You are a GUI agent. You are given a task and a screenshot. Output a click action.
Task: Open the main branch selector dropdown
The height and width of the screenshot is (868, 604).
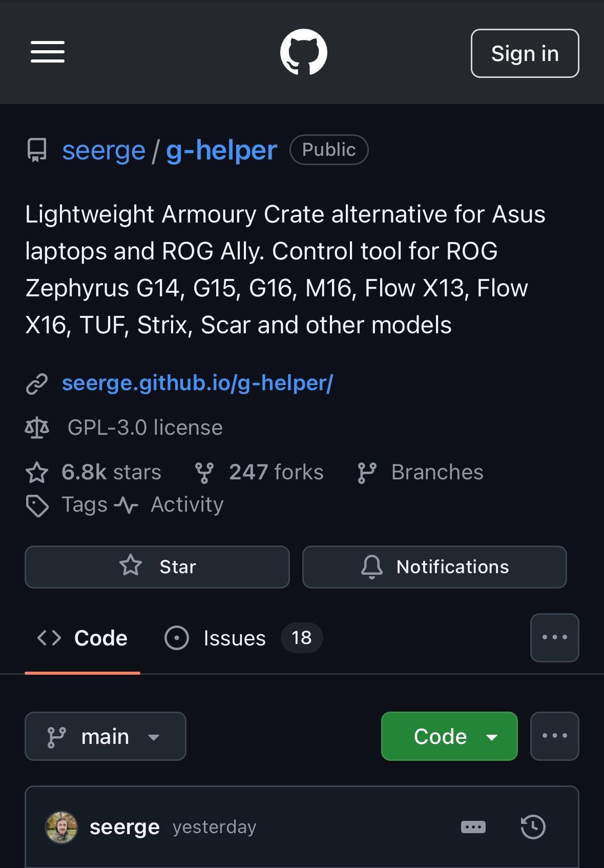(106, 736)
